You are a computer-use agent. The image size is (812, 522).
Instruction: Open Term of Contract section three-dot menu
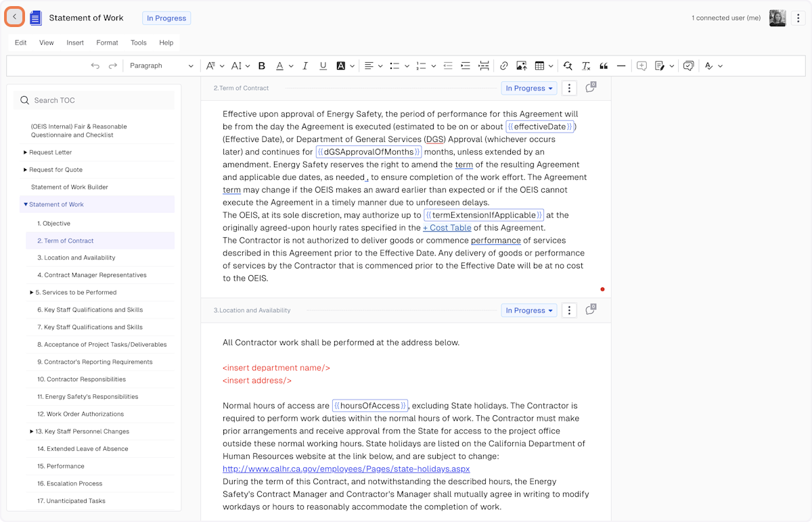pos(570,88)
